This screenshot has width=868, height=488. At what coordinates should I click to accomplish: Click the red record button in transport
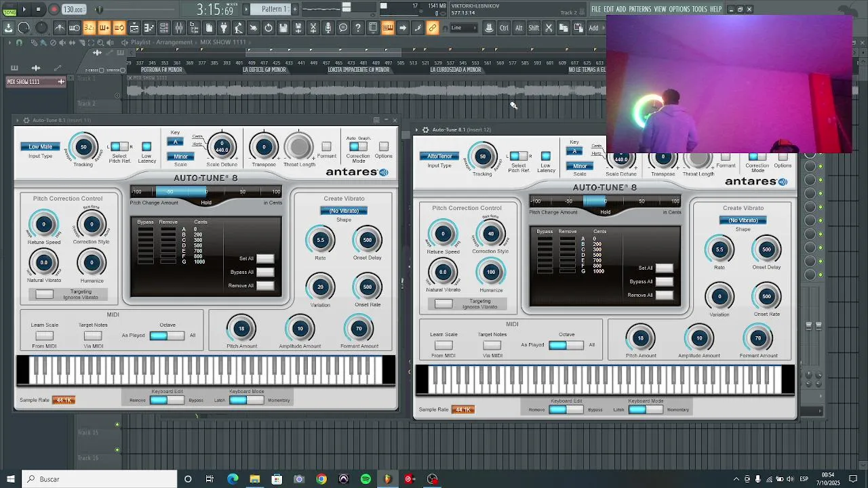(54, 9)
